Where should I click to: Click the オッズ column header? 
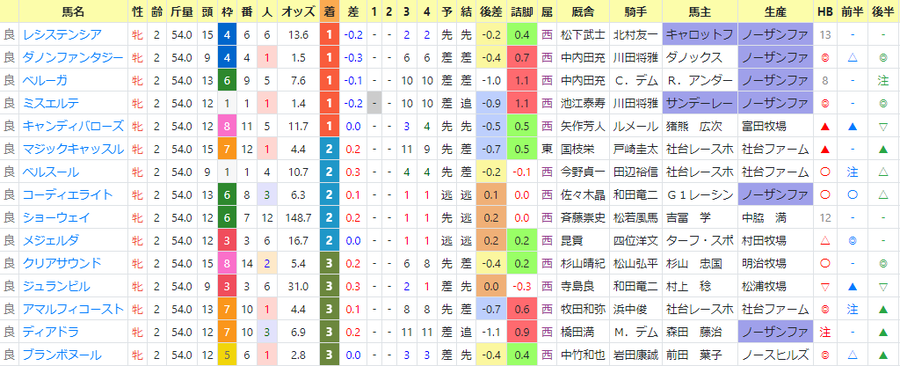[x=298, y=11]
